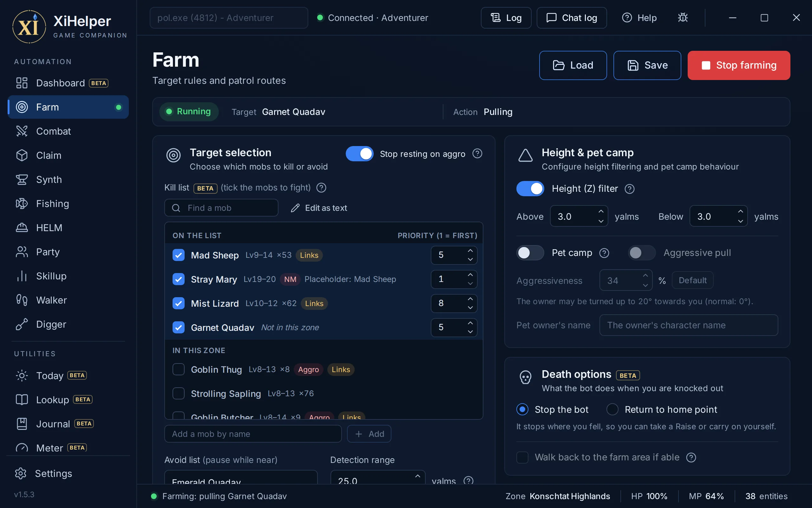Increase Above yalms height value

pyautogui.click(x=601, y=211)
